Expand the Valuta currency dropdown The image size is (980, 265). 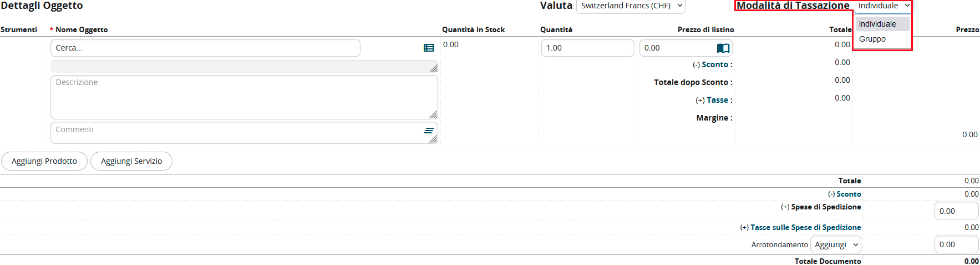coord(631,6)
